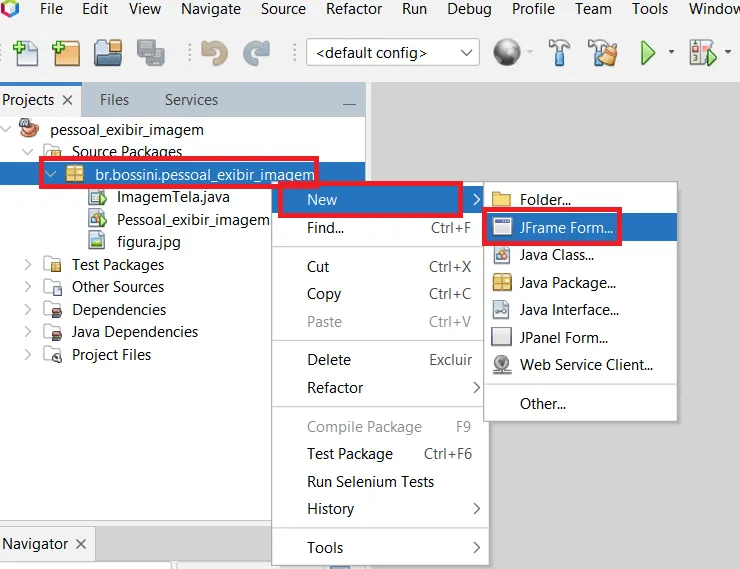The image size is (740, 569).
Task: Expand the Test Packages node
Action: (28, 265)
